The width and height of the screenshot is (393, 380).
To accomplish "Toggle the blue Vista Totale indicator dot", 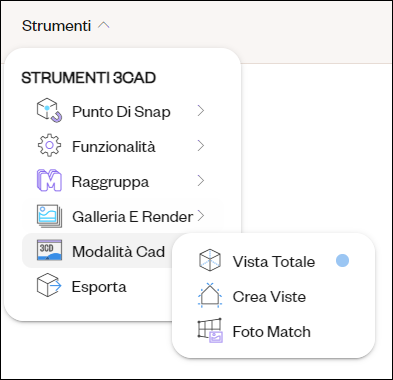I will click(342, 260).
